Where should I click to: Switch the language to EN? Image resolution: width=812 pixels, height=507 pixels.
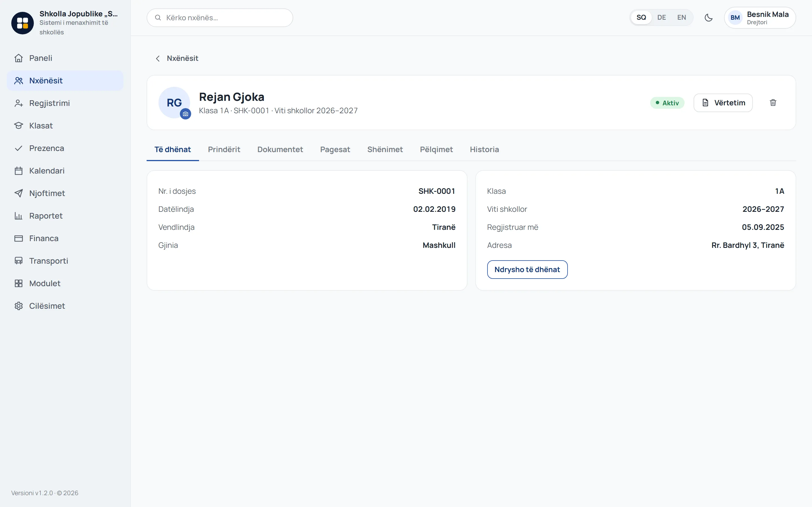coord(681,17)
